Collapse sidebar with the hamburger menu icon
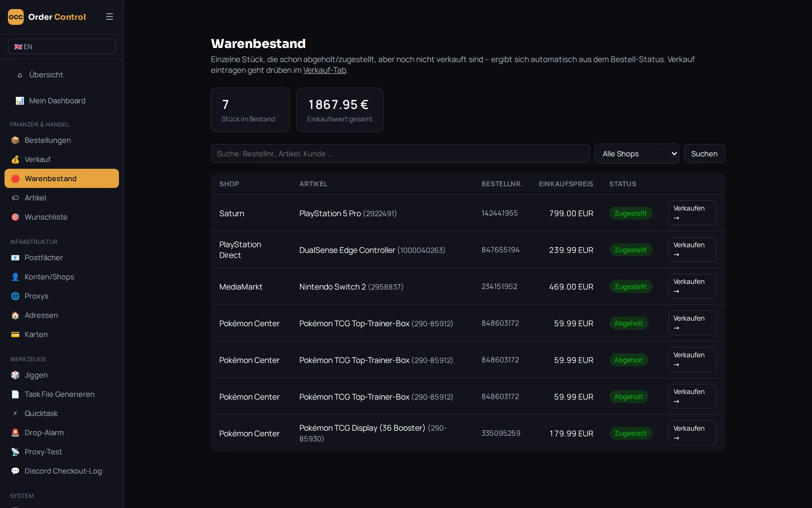This screenshot has height=508, width=812. tap(109, 17)
